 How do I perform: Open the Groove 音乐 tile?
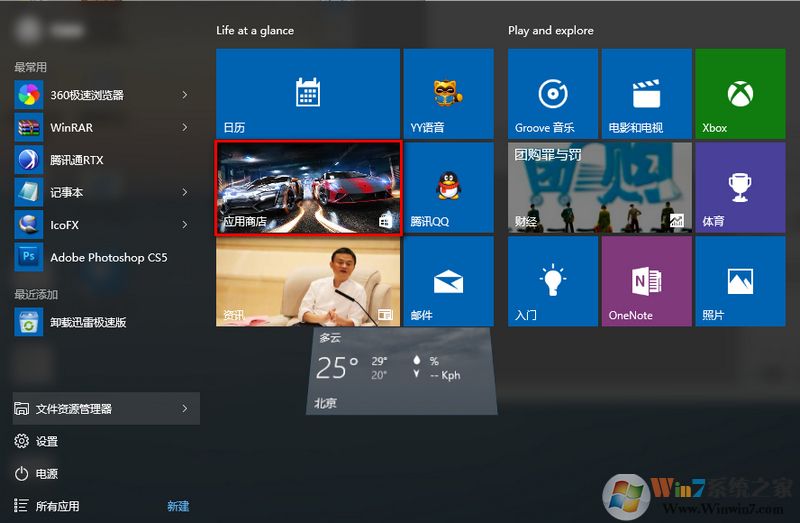tap(553, 94)
